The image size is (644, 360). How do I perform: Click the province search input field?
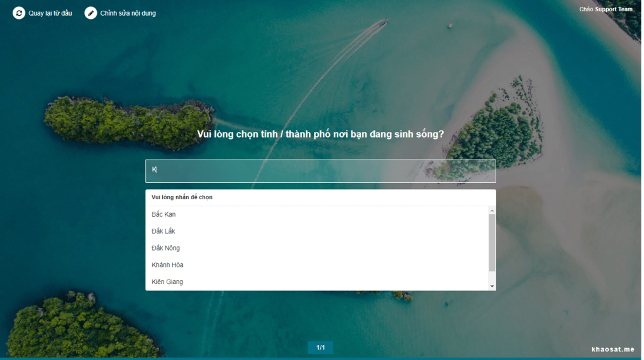tap(320, 171)
